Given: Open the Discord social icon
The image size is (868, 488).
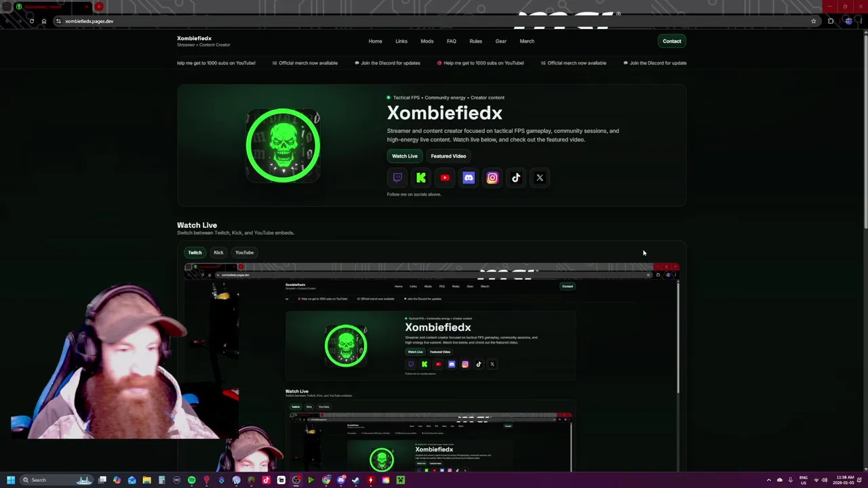Looking at the screenshot, I should [469, 178].
